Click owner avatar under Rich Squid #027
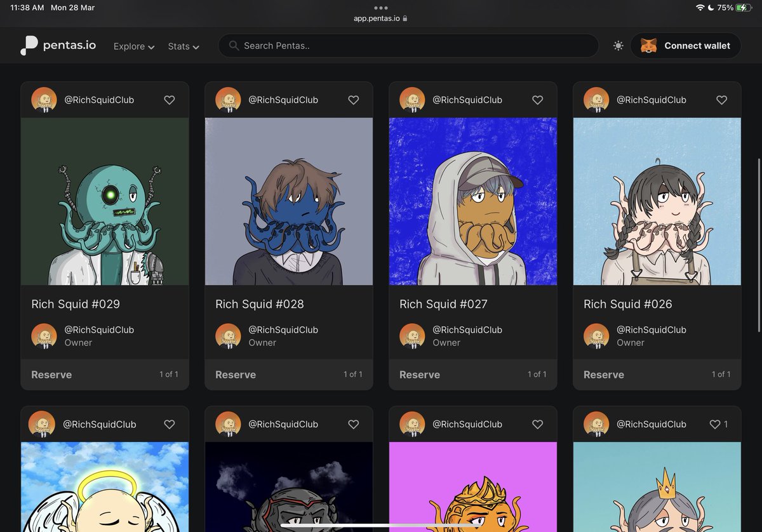This screenshot has width=762, height=532. pyautogui.click(x=412, y=336)
